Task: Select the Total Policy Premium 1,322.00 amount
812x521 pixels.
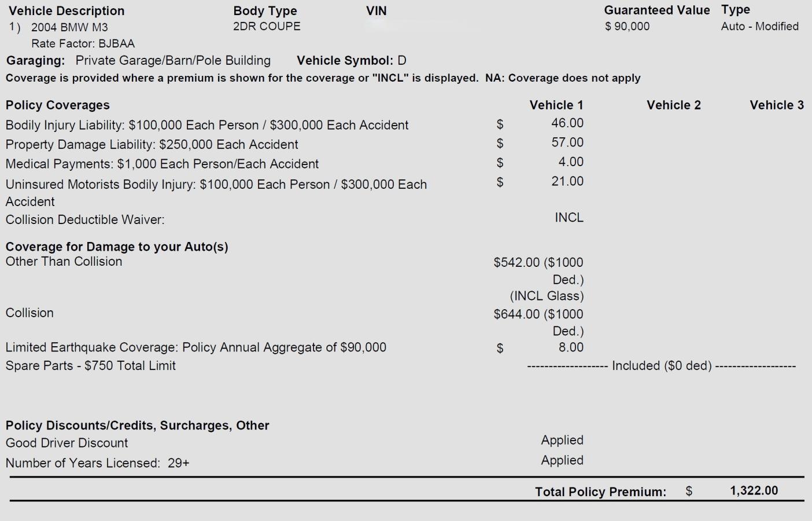Action: pos(754,490)
